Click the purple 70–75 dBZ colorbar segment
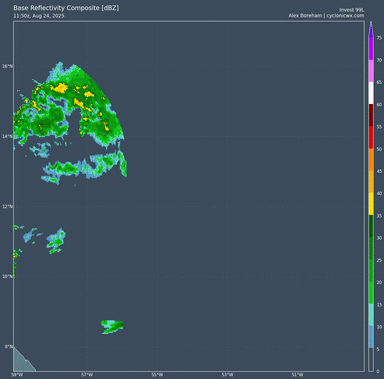This screenshot has height=379, width=384. click(371, 49)
